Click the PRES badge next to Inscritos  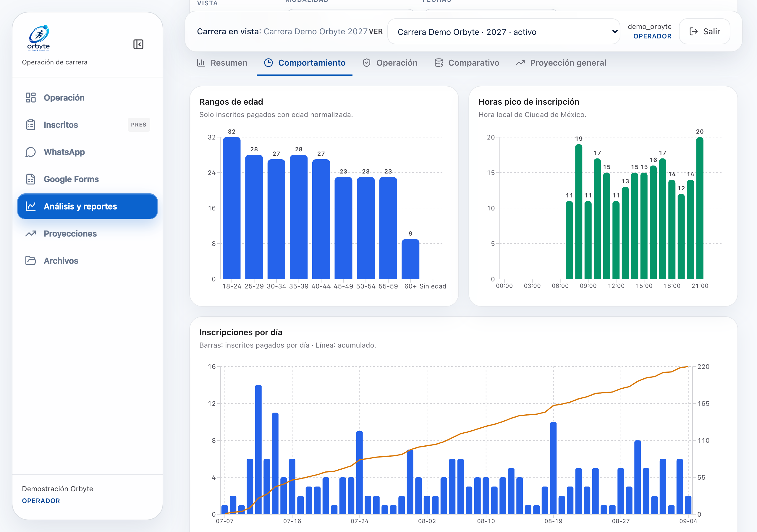[138, 125]
